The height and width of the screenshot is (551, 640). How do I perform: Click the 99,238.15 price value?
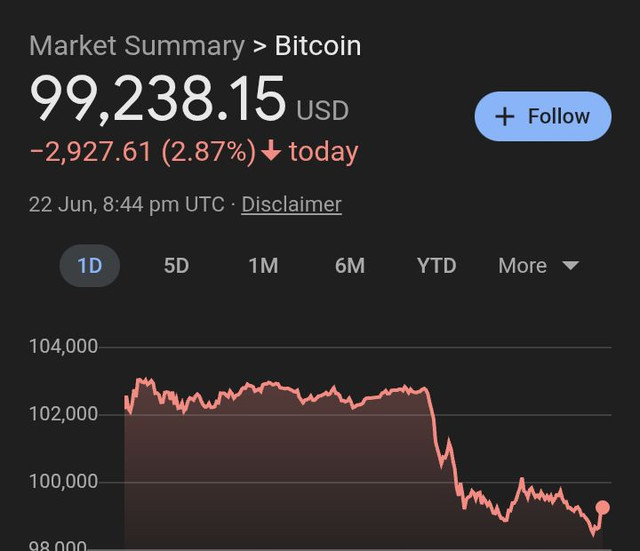tap(158, 98)
